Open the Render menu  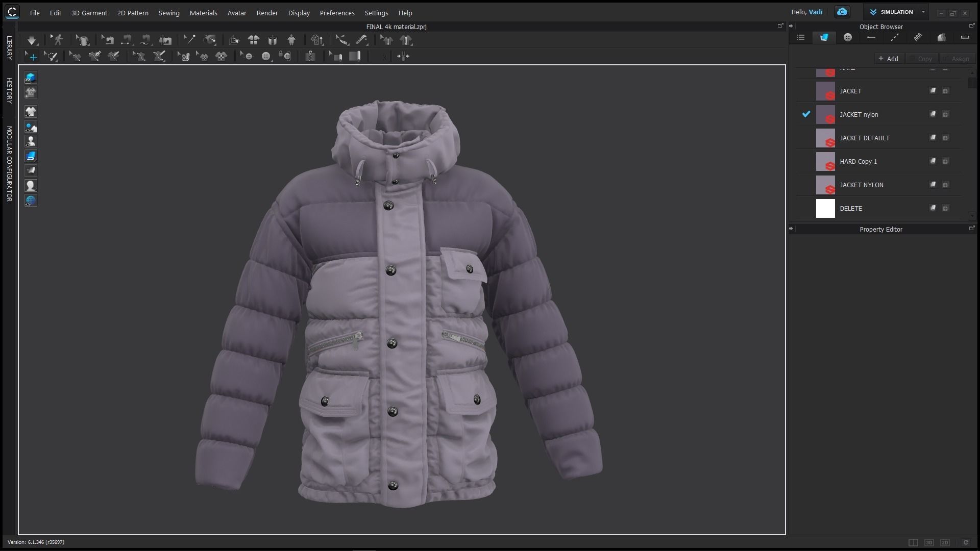pyautogui.click(x=267, y=13)
